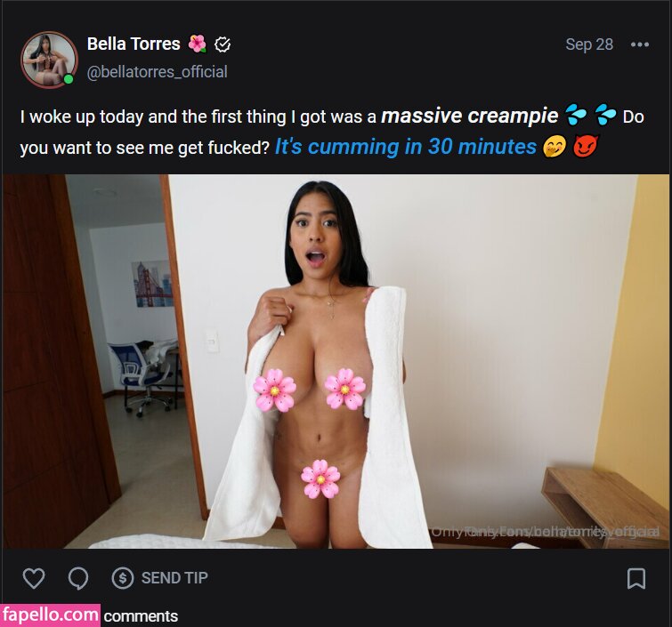Viewport: 672px width, 627px height.
Task: Click the fapello.com logo
Action: (51, 615)
